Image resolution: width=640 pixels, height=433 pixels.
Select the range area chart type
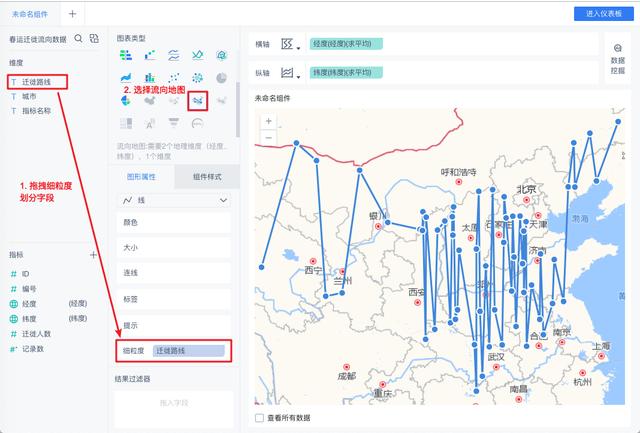(126, 78)
